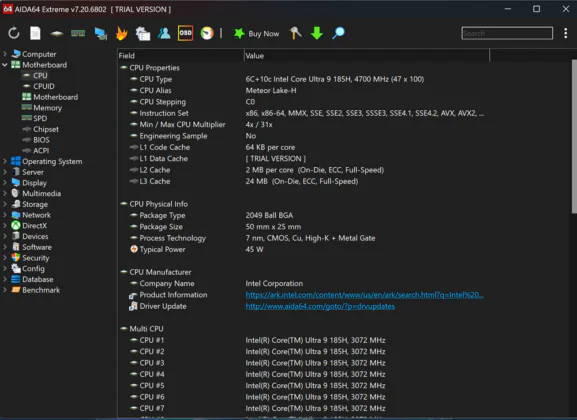Click the Config category icon

tap(15, 268)
